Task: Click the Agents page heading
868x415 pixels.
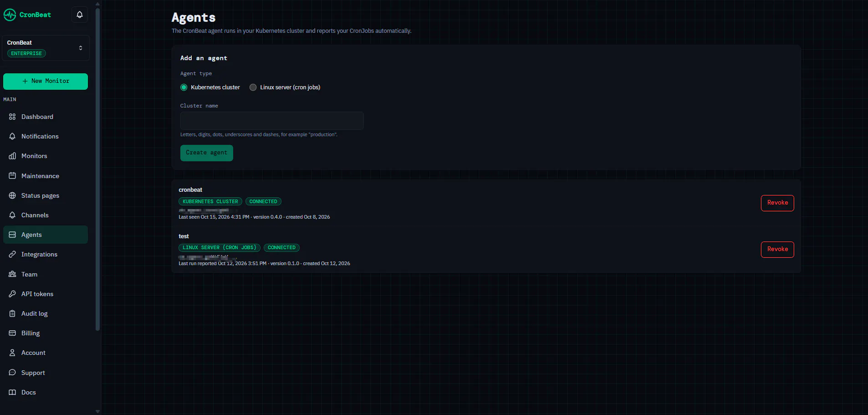Action: (194, 18)
